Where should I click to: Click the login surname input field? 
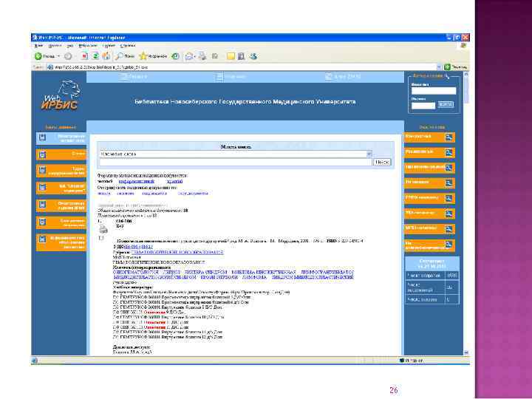tap(434, 91)
